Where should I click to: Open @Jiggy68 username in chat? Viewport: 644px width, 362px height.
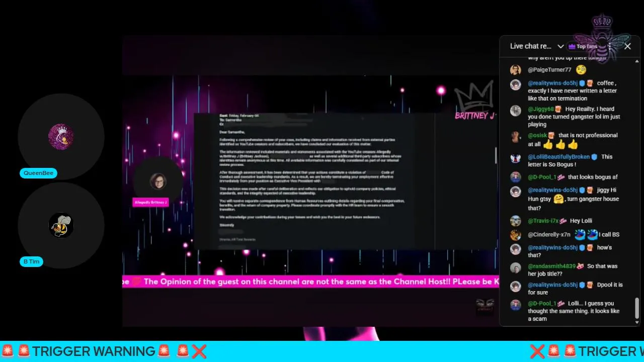pos(541,109)
